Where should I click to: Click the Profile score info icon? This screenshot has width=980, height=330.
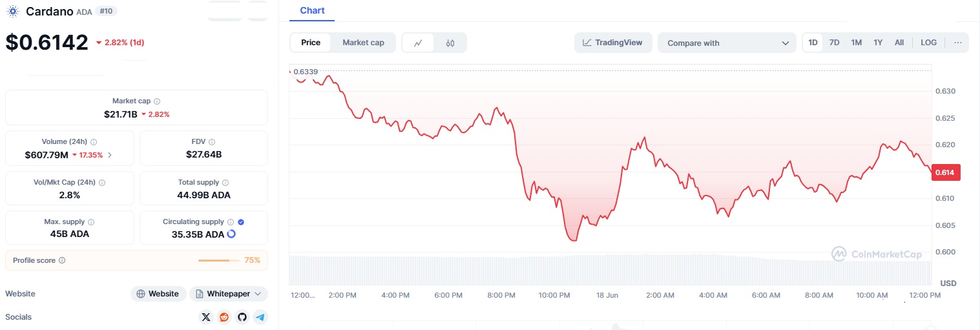point(62,260)
